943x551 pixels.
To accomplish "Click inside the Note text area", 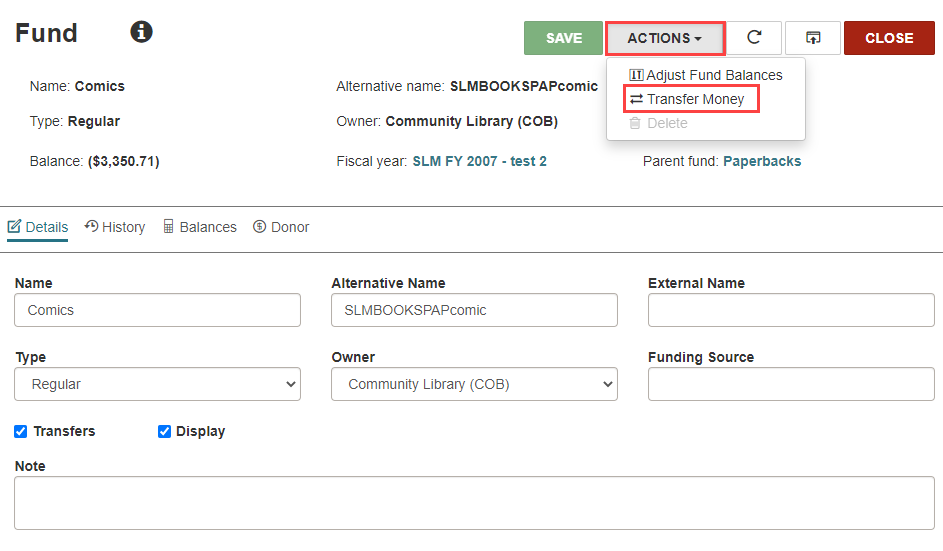I will pyautogui.click(x=475, y=503).
